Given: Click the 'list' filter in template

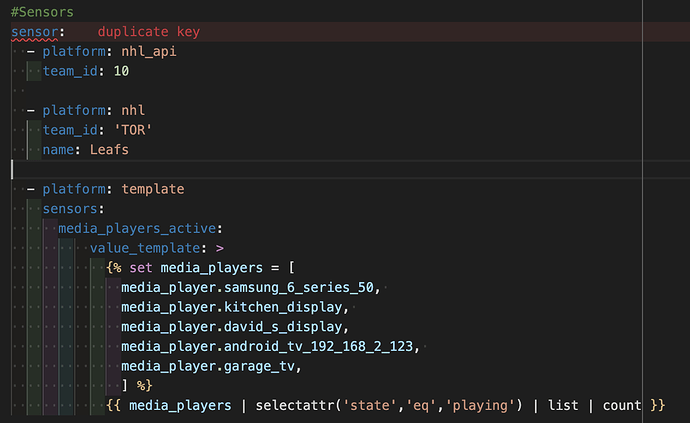Looking at the screenshot, I should [563, 405].
